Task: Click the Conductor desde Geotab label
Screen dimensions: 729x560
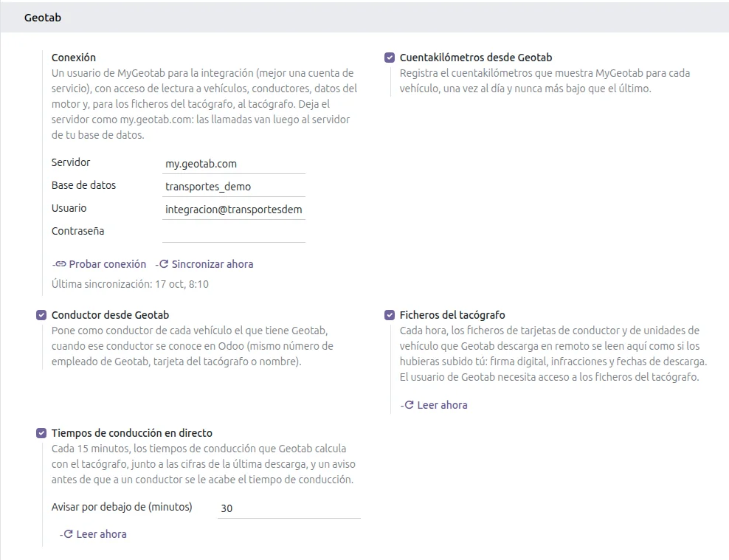Action: pos(110,315)
